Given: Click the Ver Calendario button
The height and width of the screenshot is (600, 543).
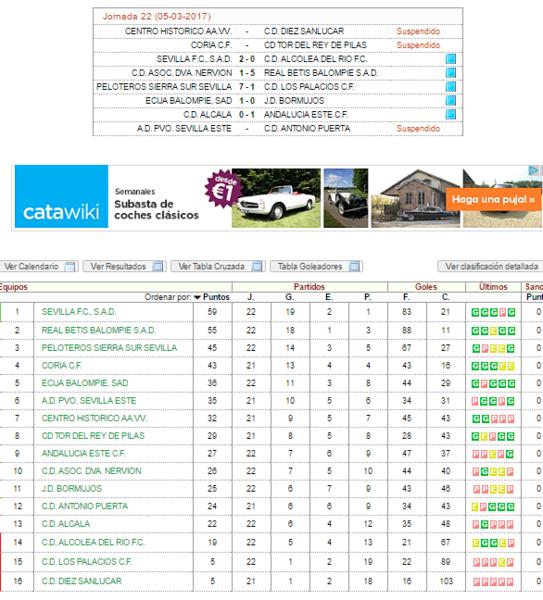Looking at the screenshot, I should [x=39, y=266].
